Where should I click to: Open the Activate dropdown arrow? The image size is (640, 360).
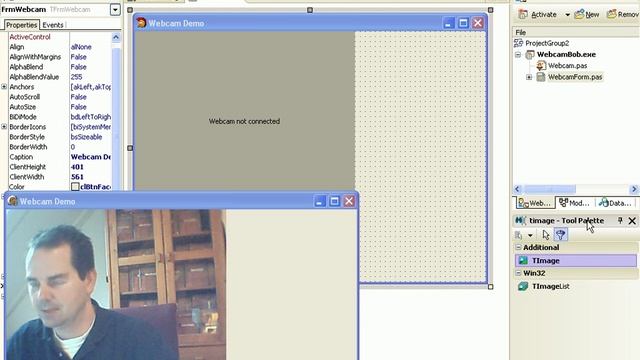click(567, 15)
